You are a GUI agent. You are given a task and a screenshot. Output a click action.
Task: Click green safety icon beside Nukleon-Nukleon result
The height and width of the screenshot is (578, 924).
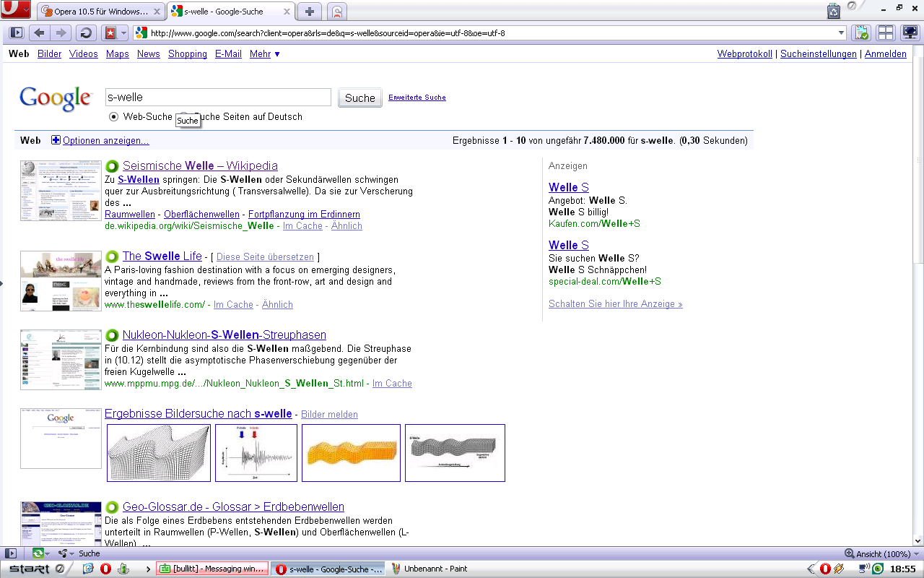112,335
